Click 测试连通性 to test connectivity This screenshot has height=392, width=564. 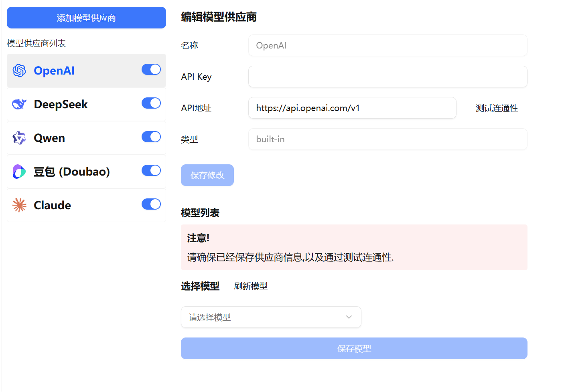point(497,108)
